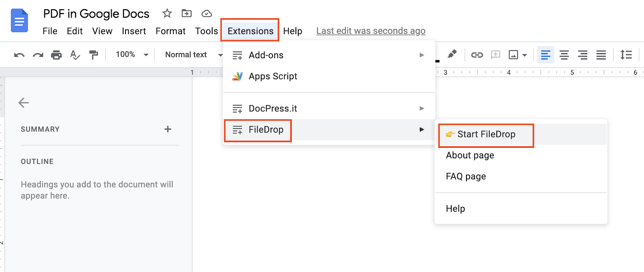
Task: Click the redo arrow icon
Action: pyautogui.click(x=38, y=55)
